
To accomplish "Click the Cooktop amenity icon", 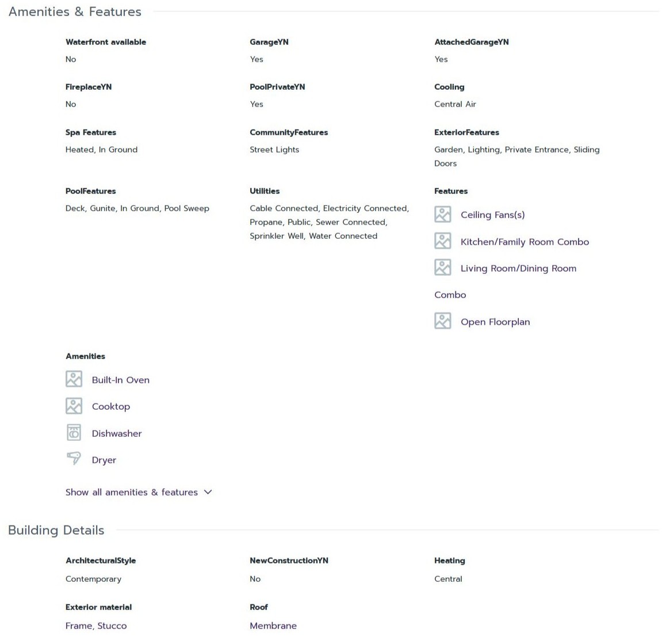I will (x=74, y=406).
